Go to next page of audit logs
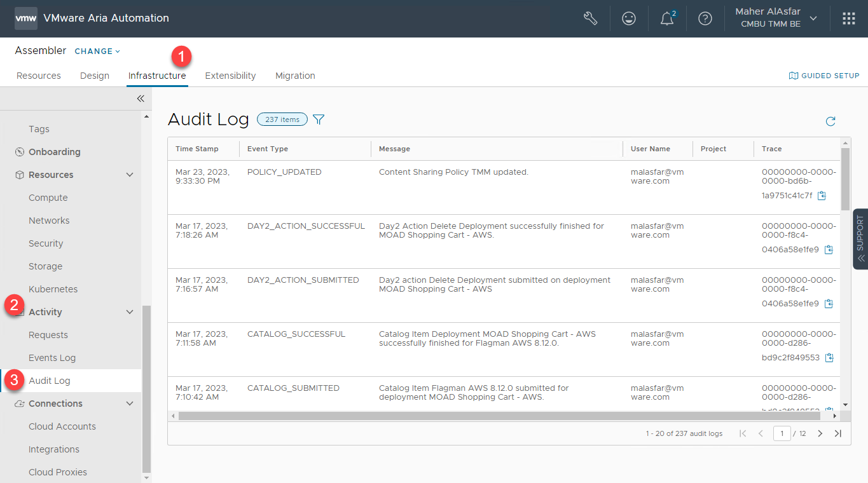The height and width of the screenshot is (483, 868). tap(820, 433)
